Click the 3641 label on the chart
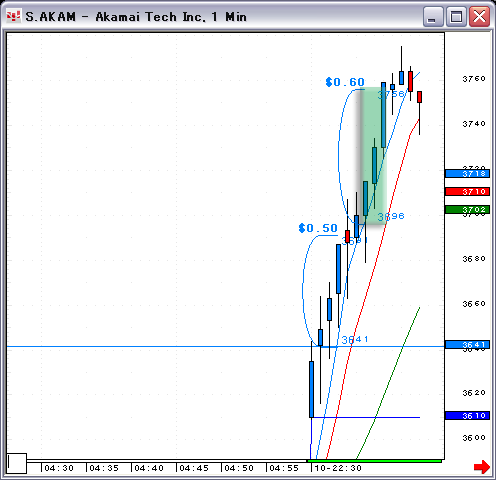This screenshot has height=480, width=496. [355, 339]
